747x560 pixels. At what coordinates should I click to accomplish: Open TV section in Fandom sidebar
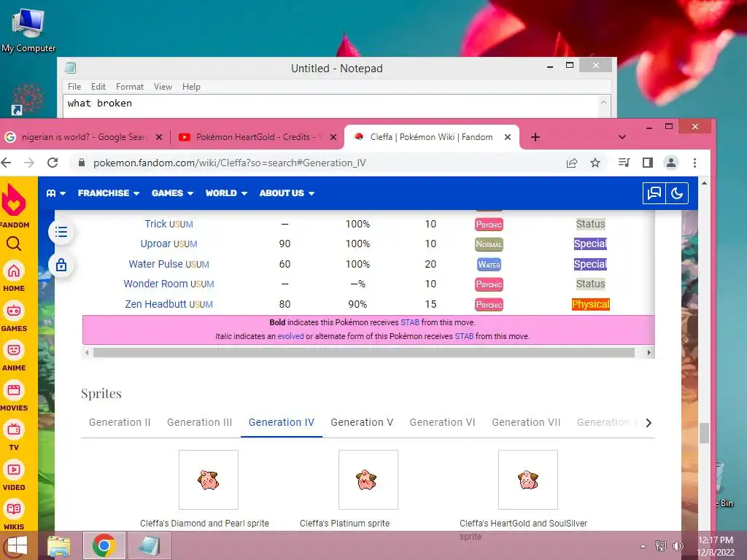pyautogui.click(x=14, y=436)
